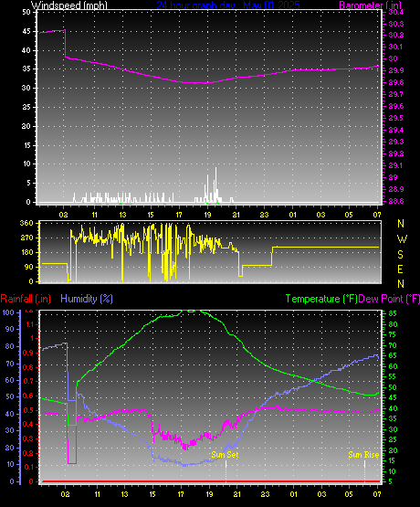Click the 05 hour label below temperature chart
The width and height of the screenshot is (420, 507).
349,494
